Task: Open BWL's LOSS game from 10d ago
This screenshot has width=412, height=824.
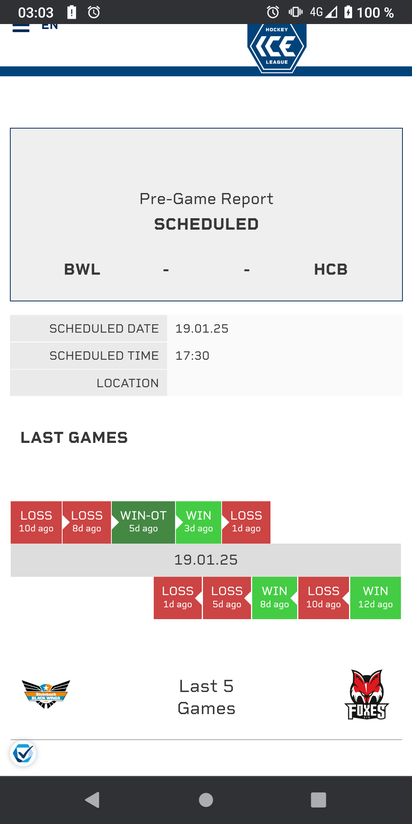Action: [36, 522]
